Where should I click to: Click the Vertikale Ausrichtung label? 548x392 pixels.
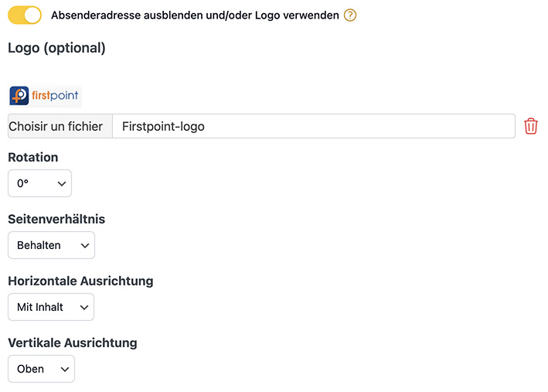[x=73, y=343]
